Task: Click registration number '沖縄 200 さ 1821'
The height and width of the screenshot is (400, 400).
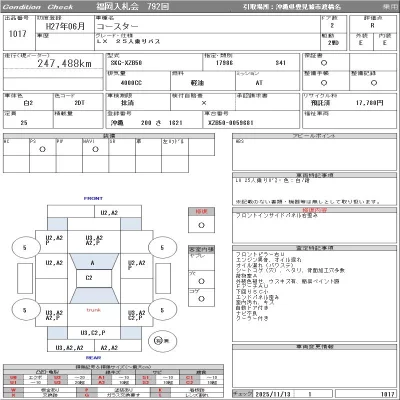Action: coord(147,123)
